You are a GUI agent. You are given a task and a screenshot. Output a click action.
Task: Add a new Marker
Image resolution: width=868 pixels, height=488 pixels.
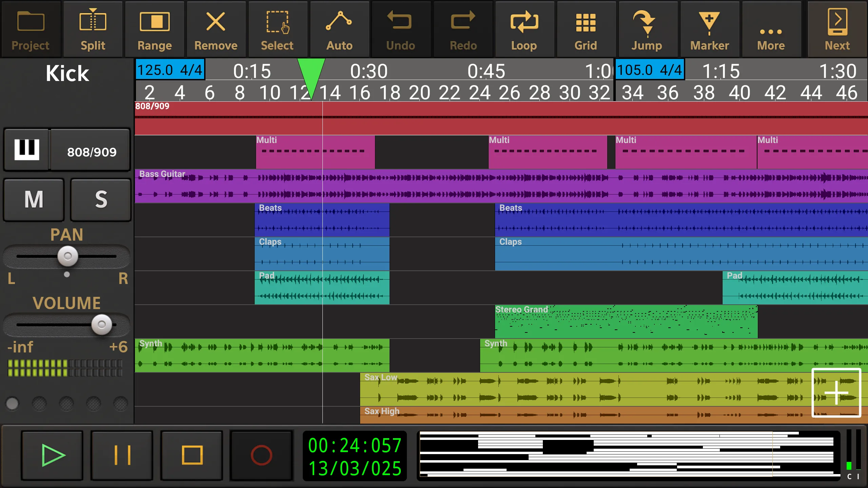709,28
